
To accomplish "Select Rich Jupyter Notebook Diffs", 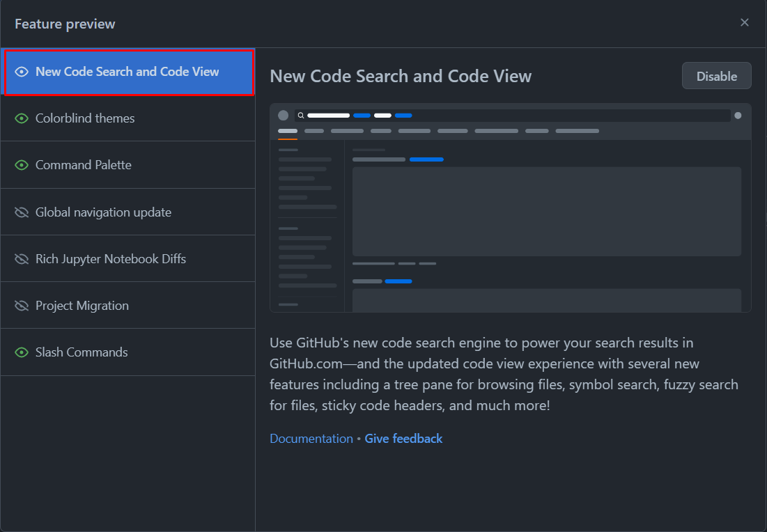I will coord(127,258).
